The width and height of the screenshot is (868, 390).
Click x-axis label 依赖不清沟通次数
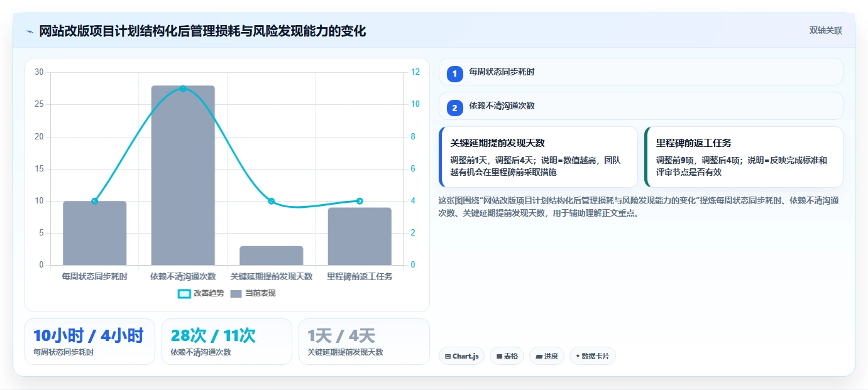[183, 276]
